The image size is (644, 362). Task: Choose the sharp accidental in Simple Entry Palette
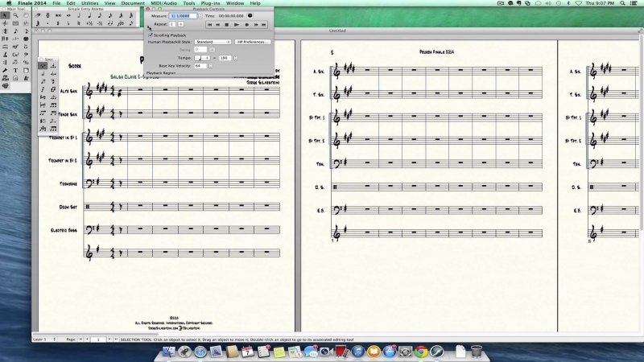58,23
